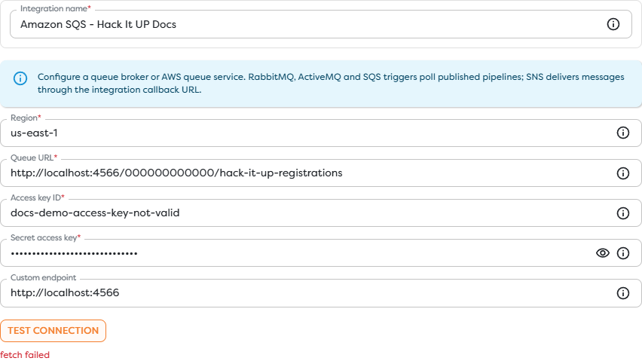
Task: Click the Access key ID info icon
Action: 622,213
